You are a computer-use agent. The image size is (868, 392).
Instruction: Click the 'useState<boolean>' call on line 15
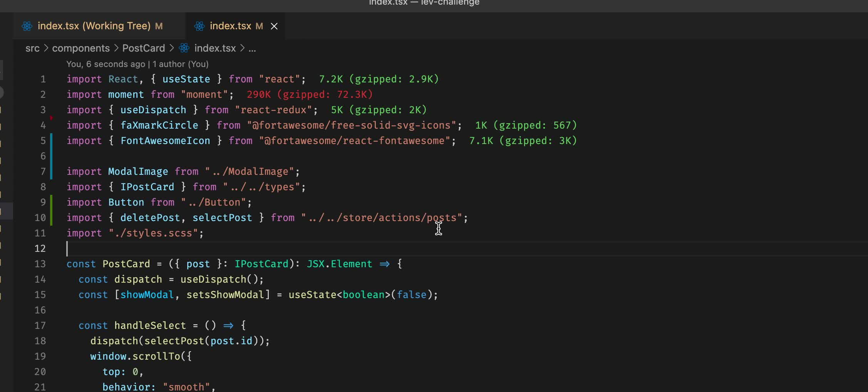[340, 295]
